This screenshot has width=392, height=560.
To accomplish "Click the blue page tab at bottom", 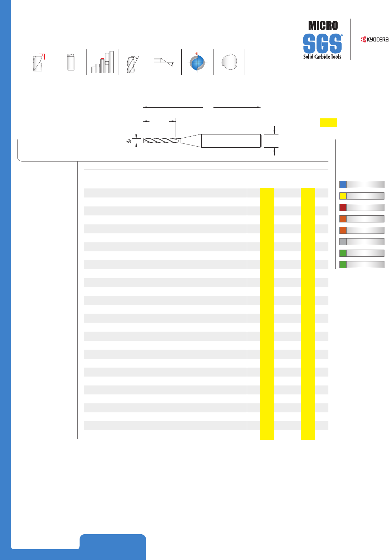I will (x=113, y=546).
